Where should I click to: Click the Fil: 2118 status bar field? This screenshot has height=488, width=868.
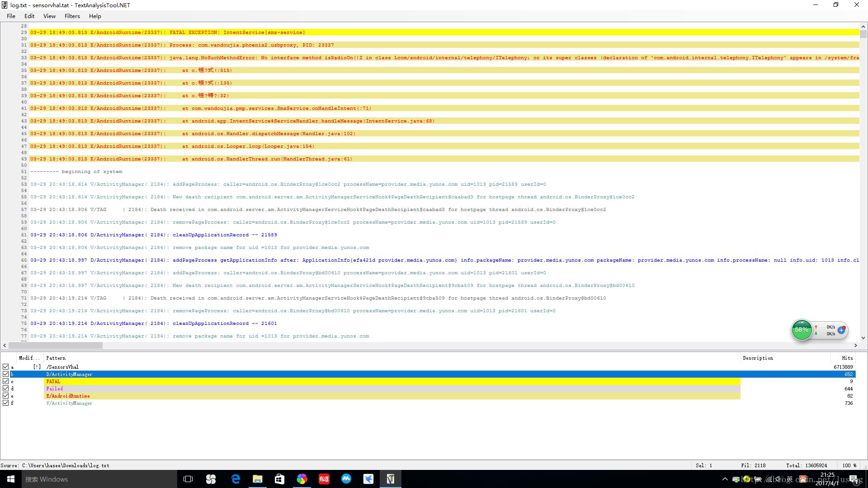coord(753,465)
